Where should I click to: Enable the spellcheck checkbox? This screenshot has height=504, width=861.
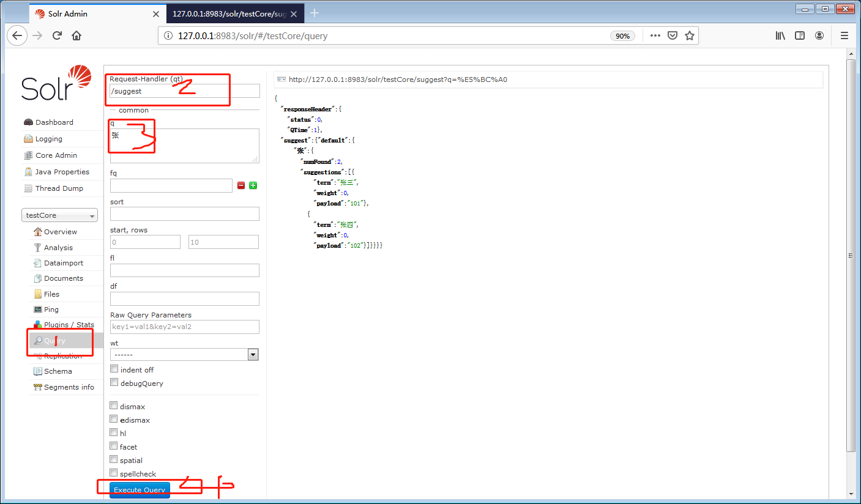click(x=114, y=473)
